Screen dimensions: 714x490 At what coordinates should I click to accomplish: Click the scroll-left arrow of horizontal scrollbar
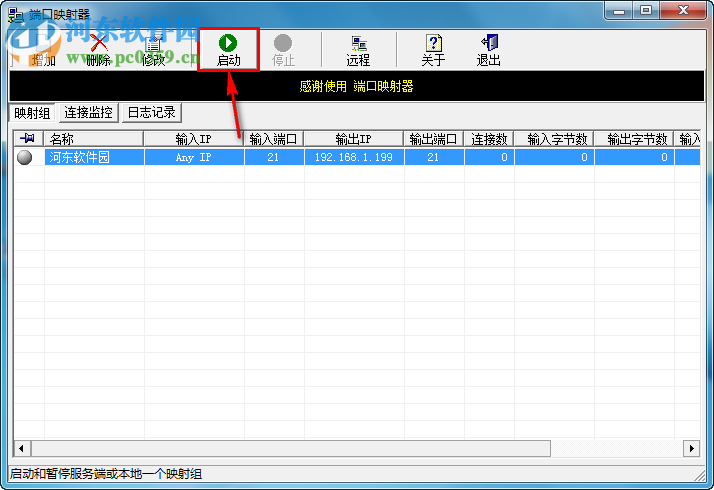pyautogui.click(x=22, y=448)
